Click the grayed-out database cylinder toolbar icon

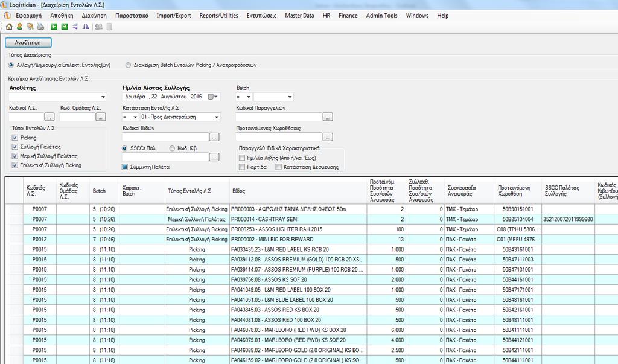coord(110,27)
